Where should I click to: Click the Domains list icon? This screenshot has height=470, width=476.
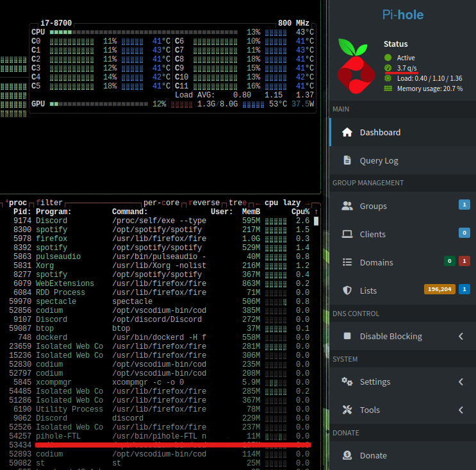(x=347, y=262)
